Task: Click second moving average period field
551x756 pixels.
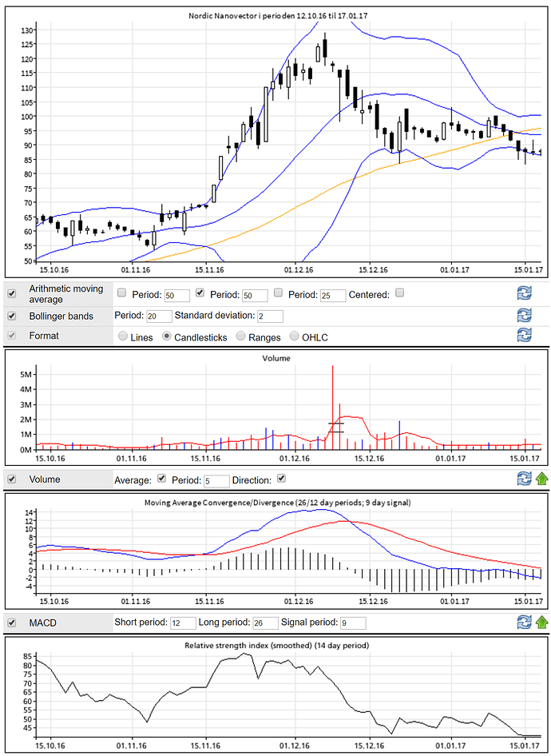Action: point(255,296)
